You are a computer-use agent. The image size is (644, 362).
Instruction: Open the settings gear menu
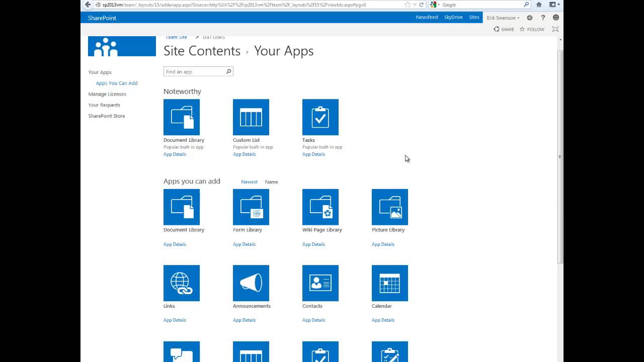(x=529, y=18)
